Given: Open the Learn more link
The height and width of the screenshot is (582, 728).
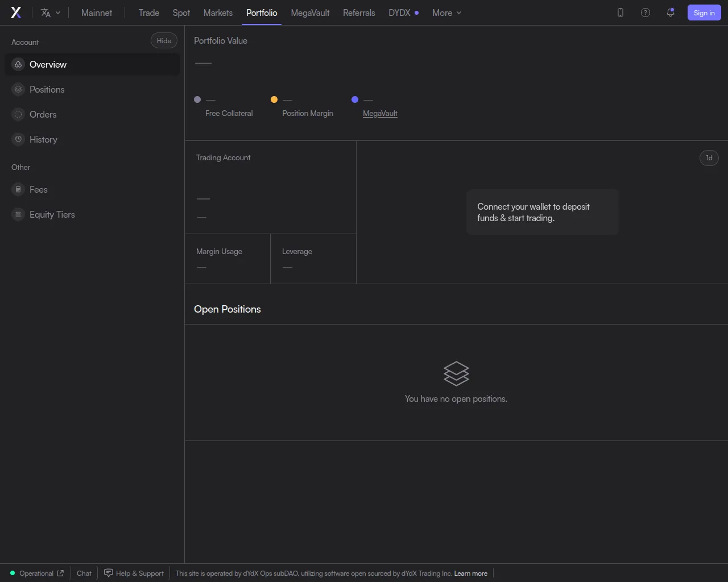Looking at the screenshot, I should (x=471, y=573).
